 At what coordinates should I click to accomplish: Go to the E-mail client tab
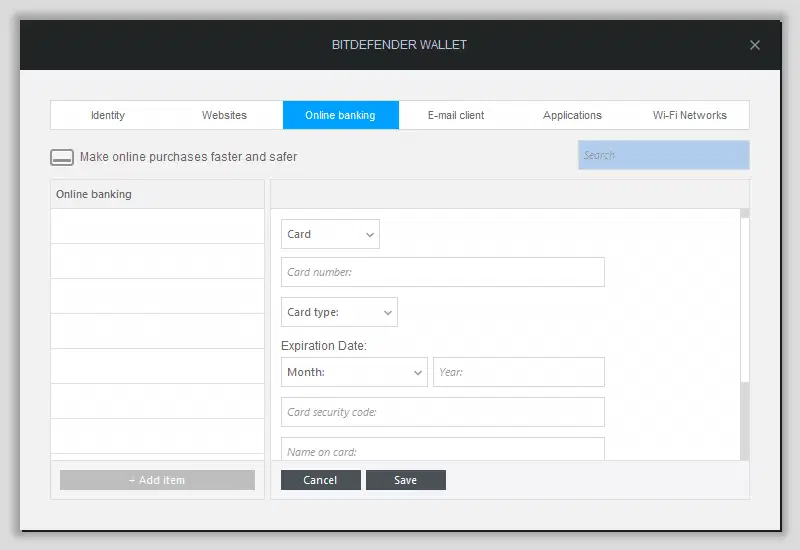click(456, 115)
